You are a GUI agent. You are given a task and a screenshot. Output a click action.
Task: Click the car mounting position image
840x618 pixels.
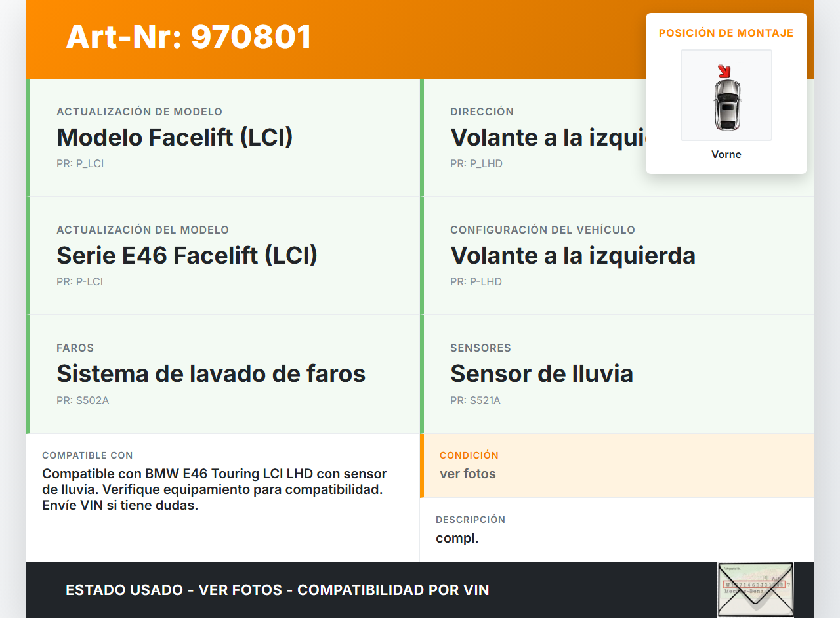pyautogui.click(x=726, y=95)
